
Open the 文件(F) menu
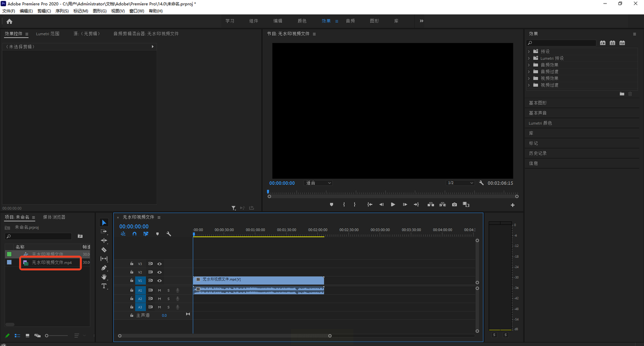(x=8, y=11)
